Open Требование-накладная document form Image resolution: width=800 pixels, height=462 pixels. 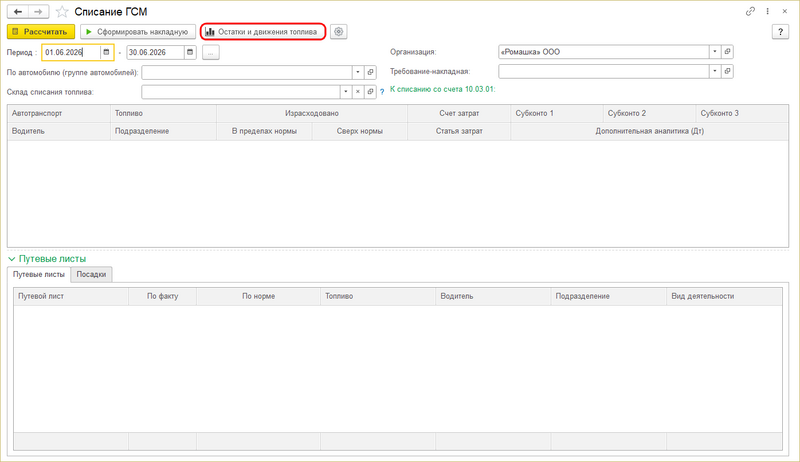tap(728, 71)
